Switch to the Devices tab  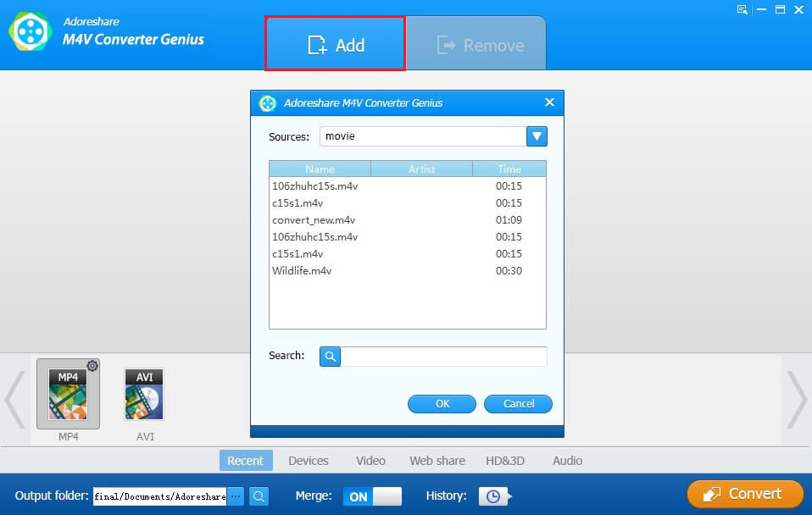(x=308, y=460)
